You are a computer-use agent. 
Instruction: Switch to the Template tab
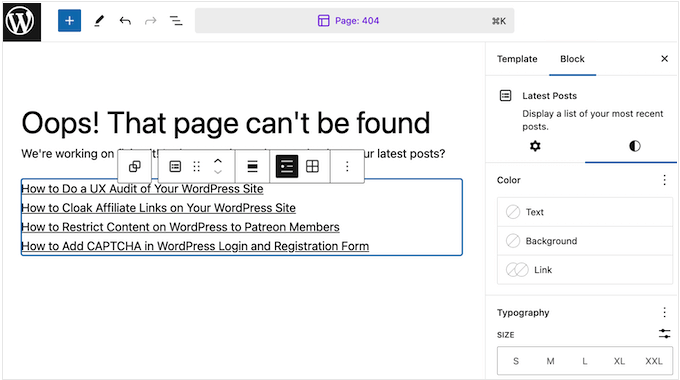point(517,59)
